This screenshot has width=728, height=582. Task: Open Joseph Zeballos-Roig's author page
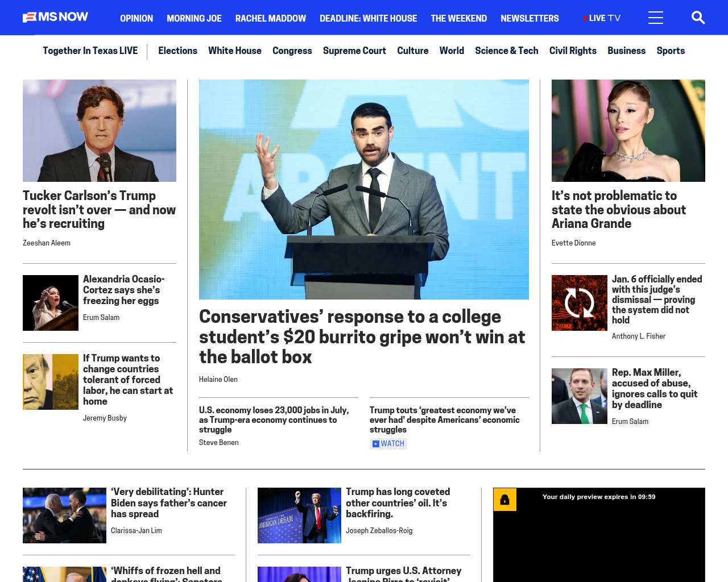pyautogui.click(x=379, y=531)
